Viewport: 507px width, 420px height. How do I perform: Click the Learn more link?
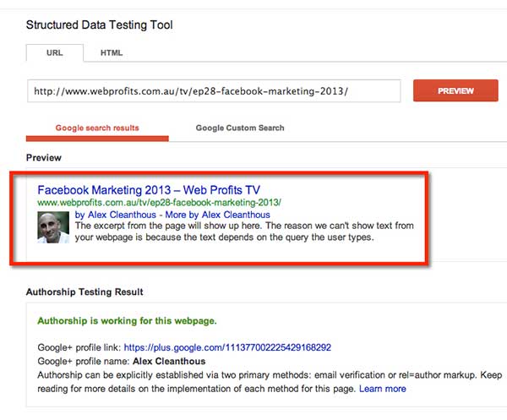(383, 389)
